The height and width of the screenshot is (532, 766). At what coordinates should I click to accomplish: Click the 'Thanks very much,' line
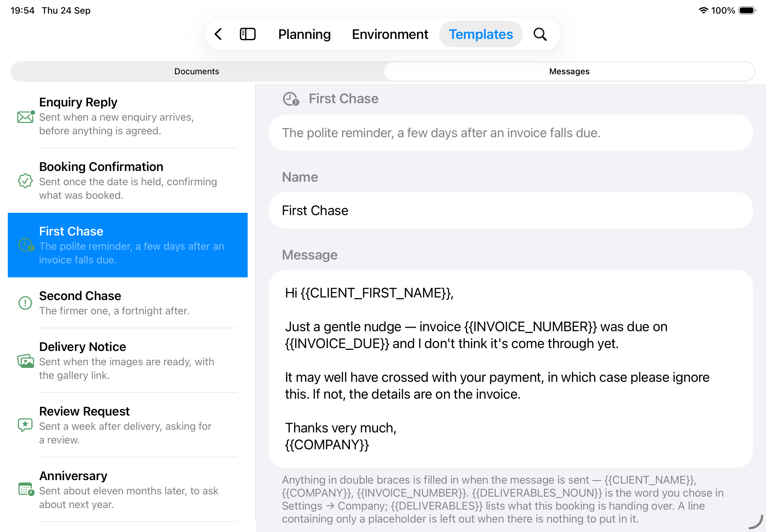click(340, 428)
